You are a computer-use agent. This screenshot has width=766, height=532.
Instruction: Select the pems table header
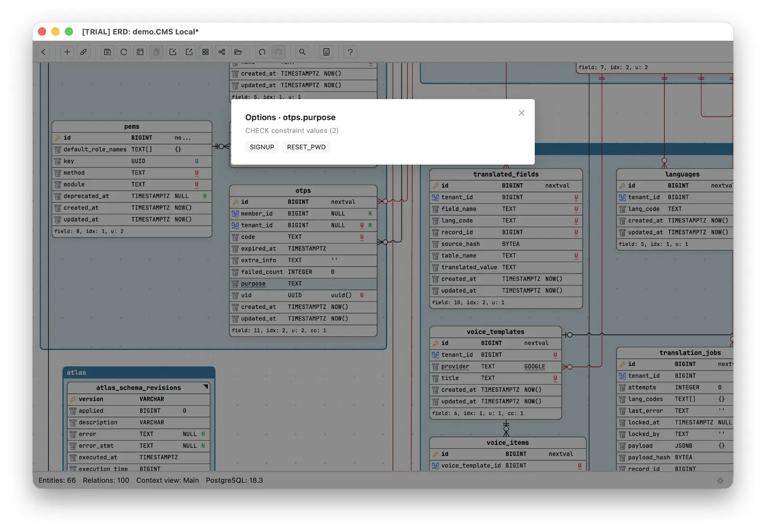point(132,126)
